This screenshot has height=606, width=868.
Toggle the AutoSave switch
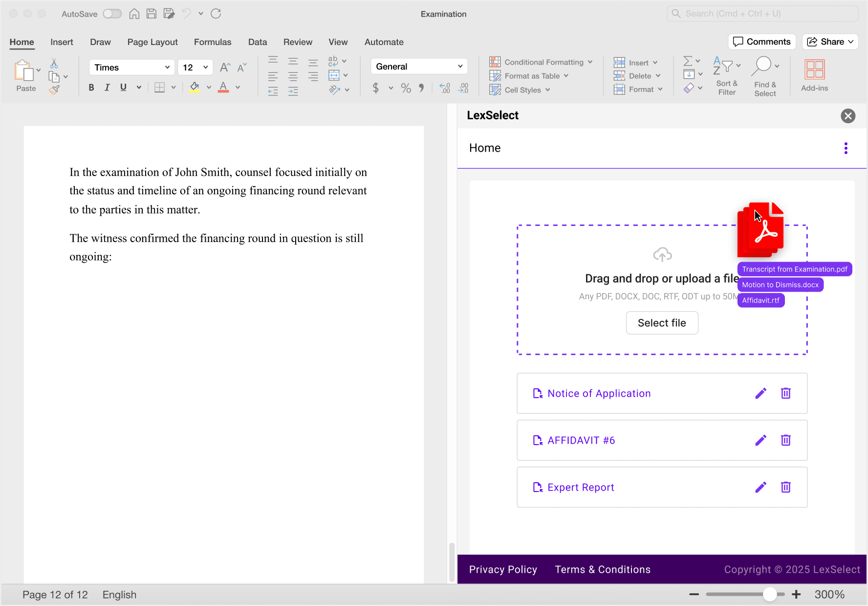112,14
